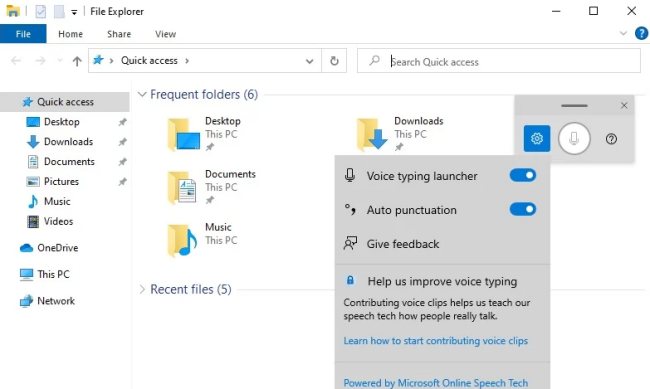650x389 pixels.
Task: Click the New folder quick access toolbar icon
Action: (59, 11)
